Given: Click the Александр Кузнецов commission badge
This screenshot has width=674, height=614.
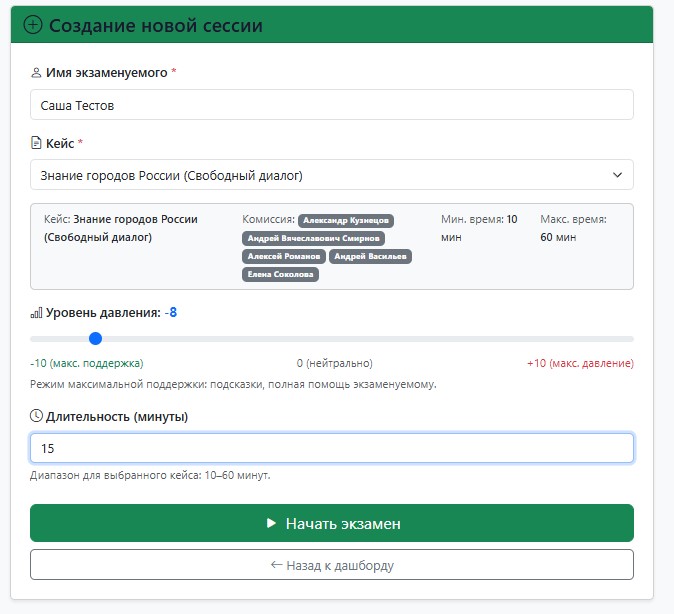Looking at the screenshot, I should (x=346, y=220).
